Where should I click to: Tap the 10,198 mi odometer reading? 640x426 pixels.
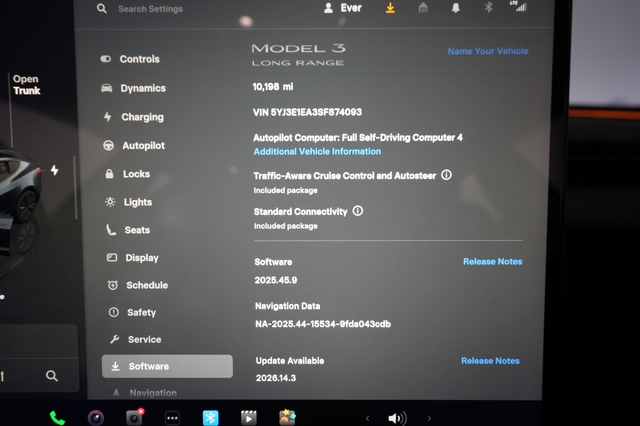[273, 87]
